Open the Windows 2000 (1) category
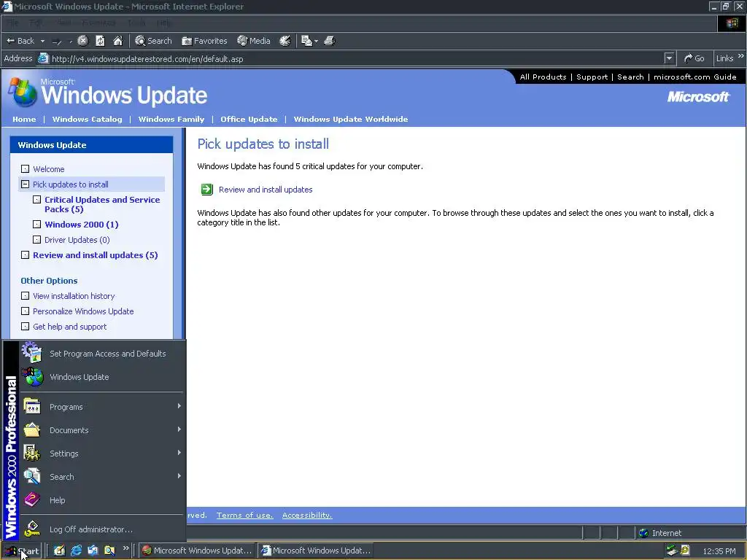The height and width of the screenshot is (560, 747). [82, 225]
